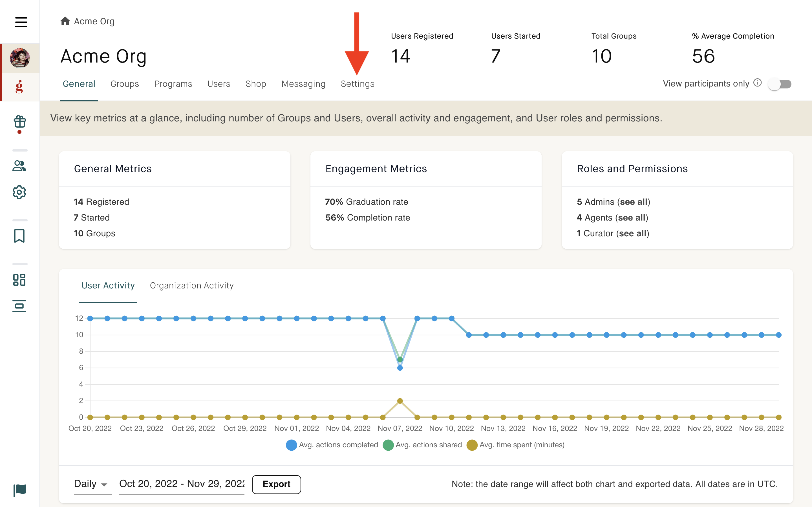812x507 pixels.
Task: Open the dashboard grid sidebar icon
Action: [x=19, y=280]
